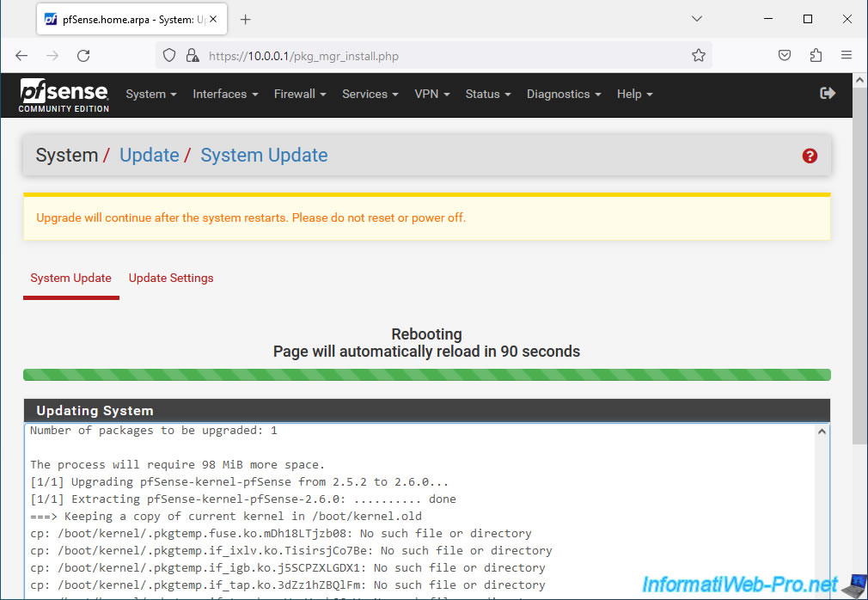This screenshot has width=868, height=600.
Task: Click inside the Updating System log textarea
Action: click(421, 511)
